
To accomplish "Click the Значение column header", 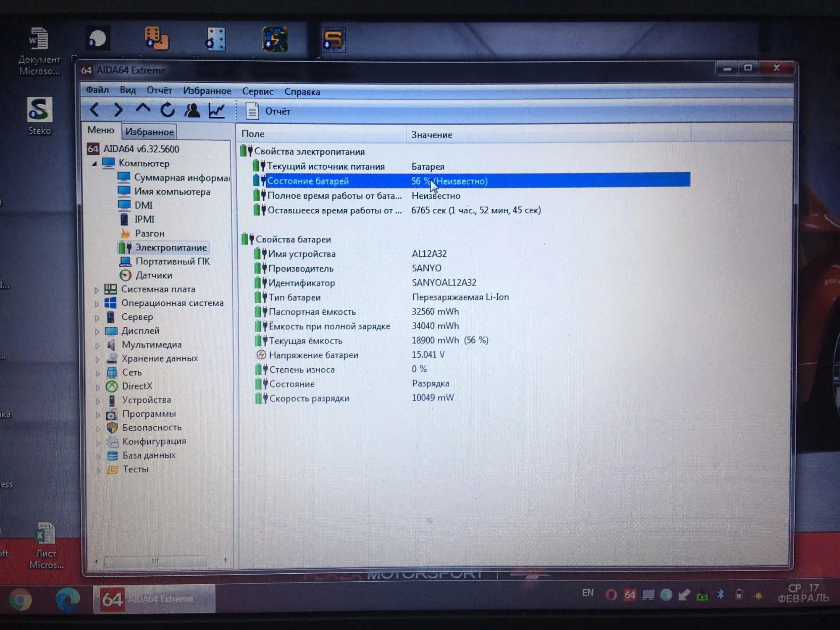I will point(431,135).
